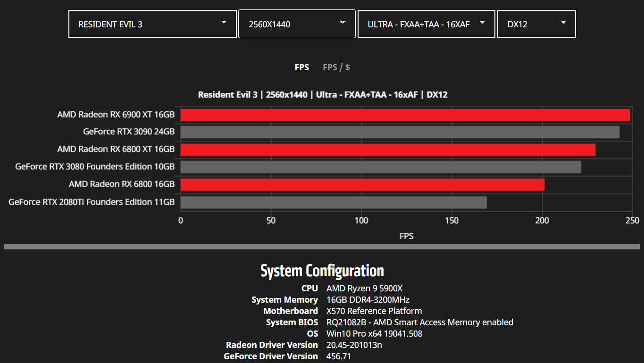
Task: Open the DX12 API dropdown
Action: click(536, 24)
